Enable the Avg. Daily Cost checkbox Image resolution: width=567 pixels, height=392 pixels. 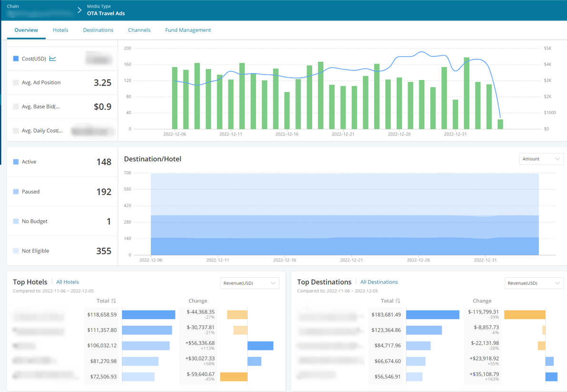16,130
